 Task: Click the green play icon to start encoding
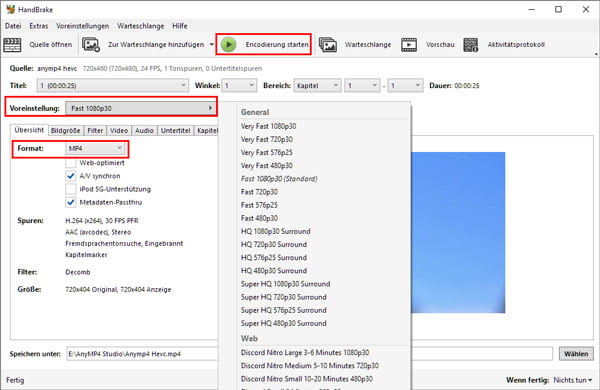point(229,44)
